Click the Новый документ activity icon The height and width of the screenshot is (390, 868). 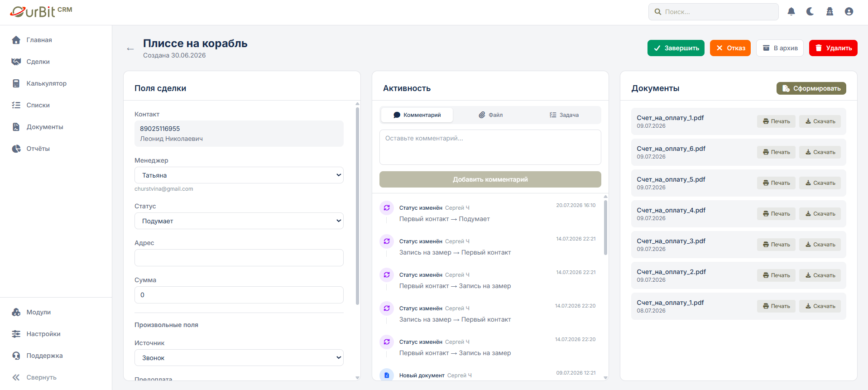click(387, 375)
